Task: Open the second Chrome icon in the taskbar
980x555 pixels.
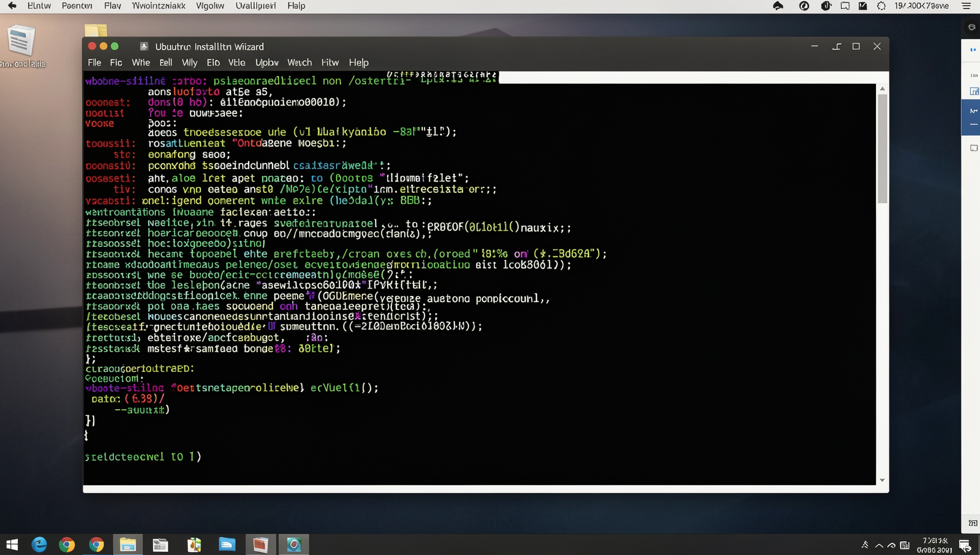Action: click(96, 544)
